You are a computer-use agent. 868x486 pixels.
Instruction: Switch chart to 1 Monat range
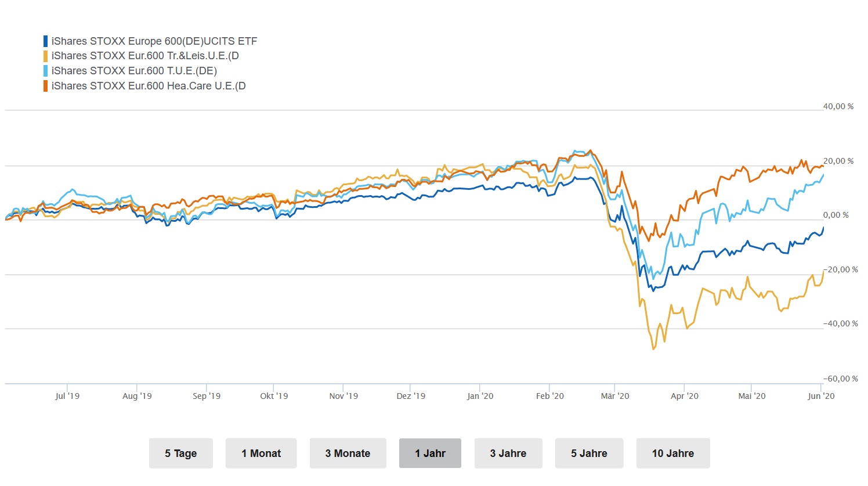point(261,453)
